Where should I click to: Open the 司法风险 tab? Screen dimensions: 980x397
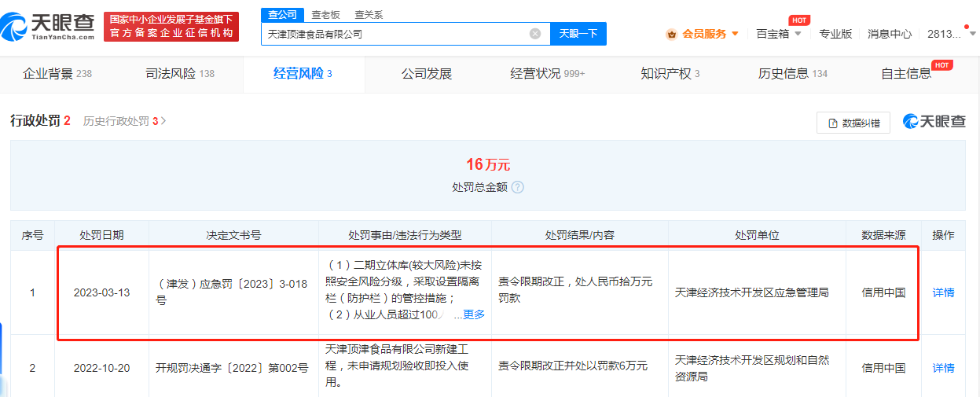(x=180, y=74)
